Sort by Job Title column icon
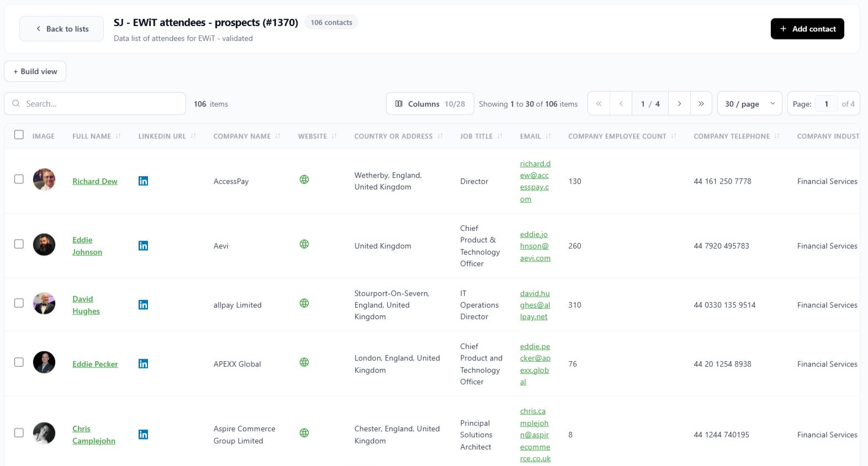Image resolution: width=868 pixels, height=466 pixels. click(500, 136)
